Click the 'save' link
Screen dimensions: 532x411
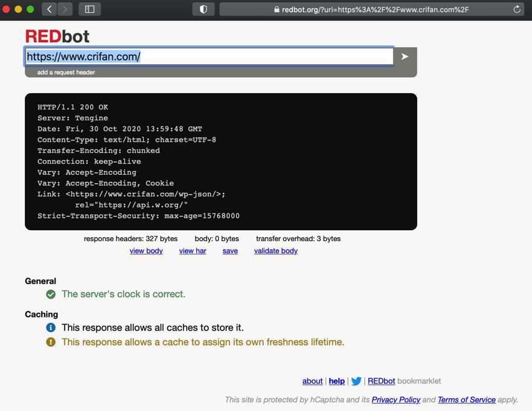230,251
